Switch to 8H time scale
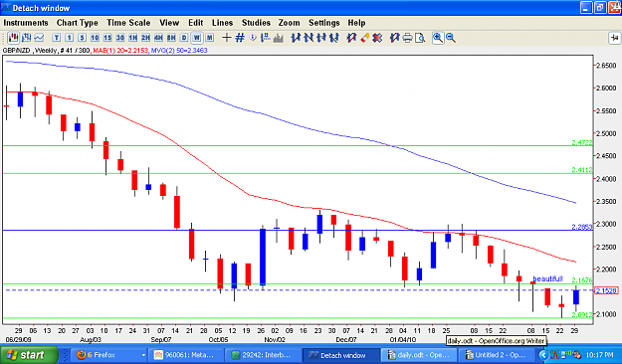Viewport: 622px width, 364px height. coord(171,38)
